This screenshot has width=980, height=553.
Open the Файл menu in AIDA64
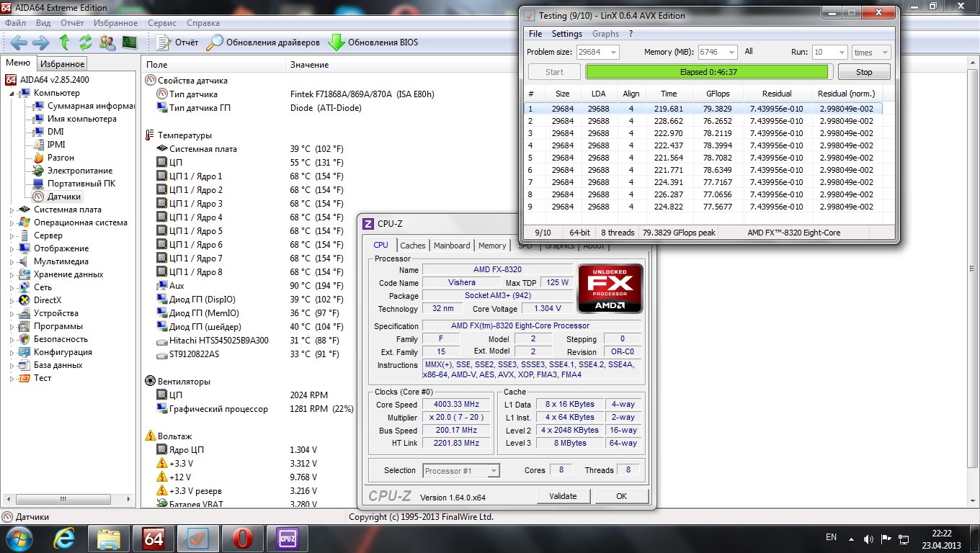15,23
